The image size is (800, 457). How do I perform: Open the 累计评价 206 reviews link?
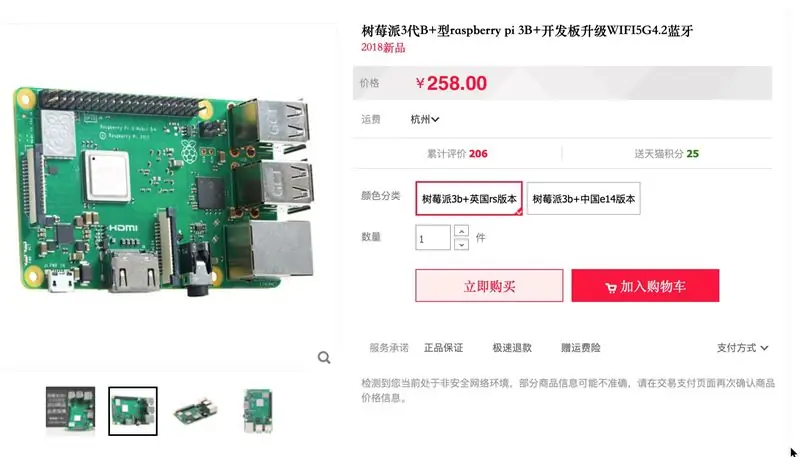pos(457,154)
